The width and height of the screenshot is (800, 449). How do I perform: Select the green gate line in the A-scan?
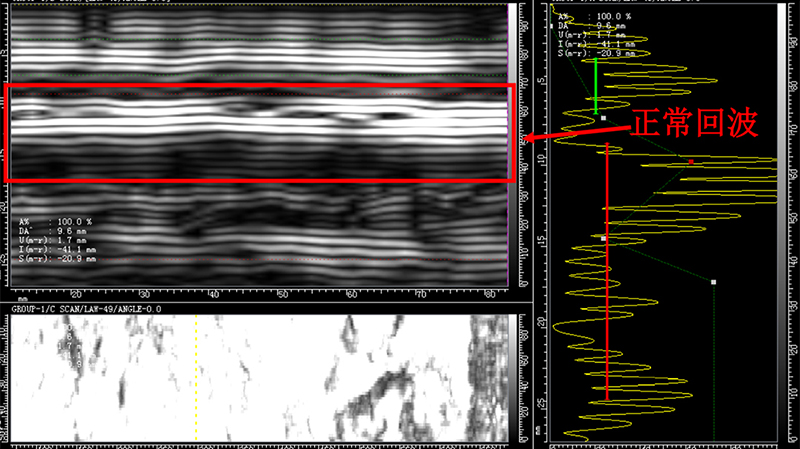click(595, 86)
